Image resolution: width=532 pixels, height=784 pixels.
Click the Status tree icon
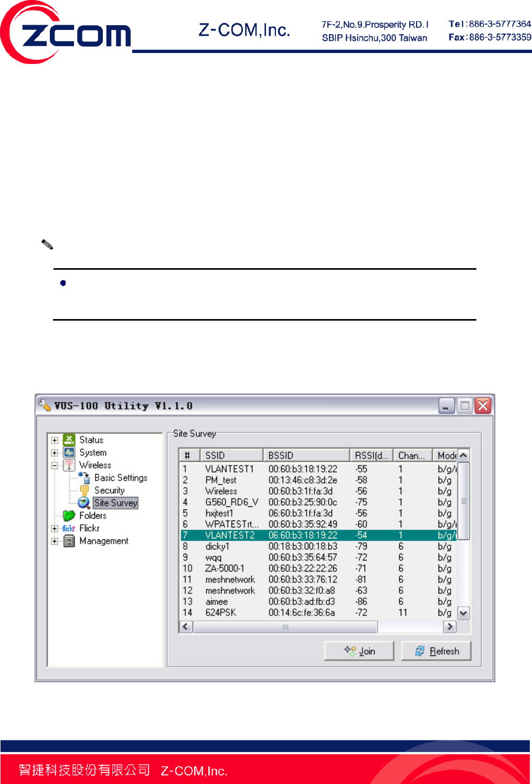[69, 440]
